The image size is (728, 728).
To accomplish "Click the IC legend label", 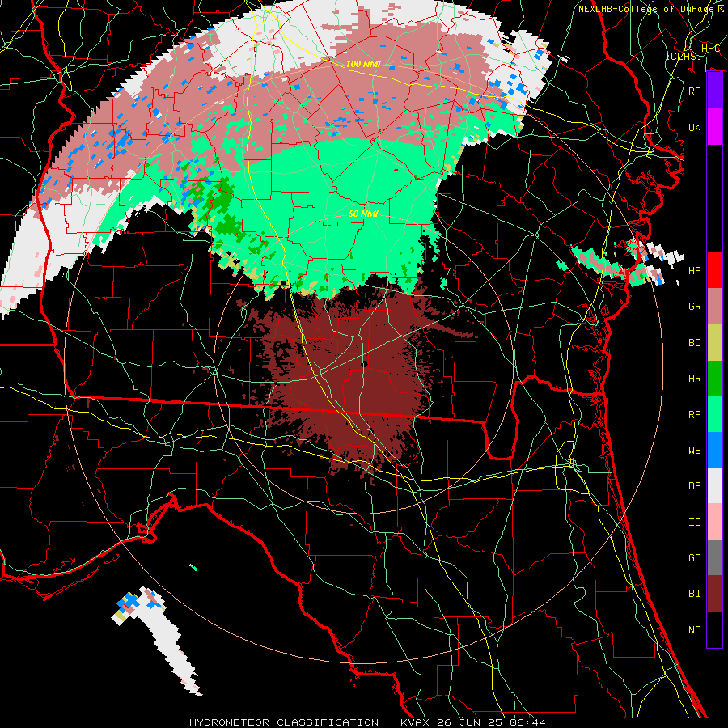I will [695, 522].
